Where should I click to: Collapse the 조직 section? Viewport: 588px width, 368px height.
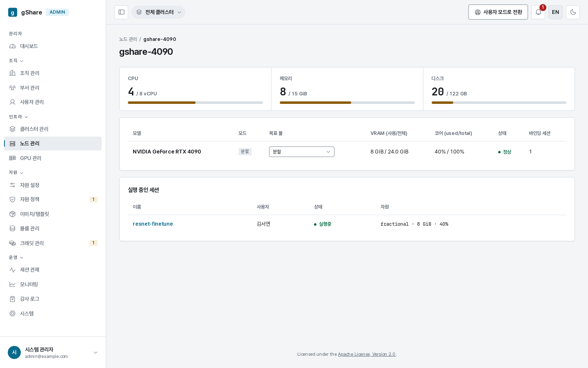point(16,61)
